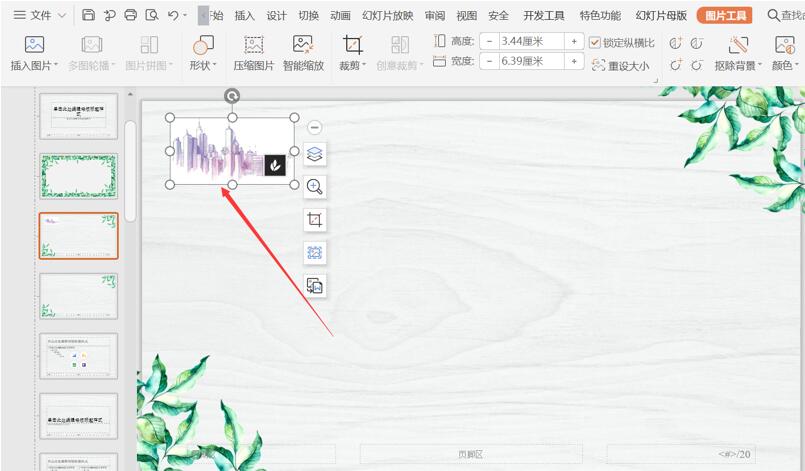Click the search 查找 icon
The width and height of the screenshot is (805, 471).
tap(773, 15)
